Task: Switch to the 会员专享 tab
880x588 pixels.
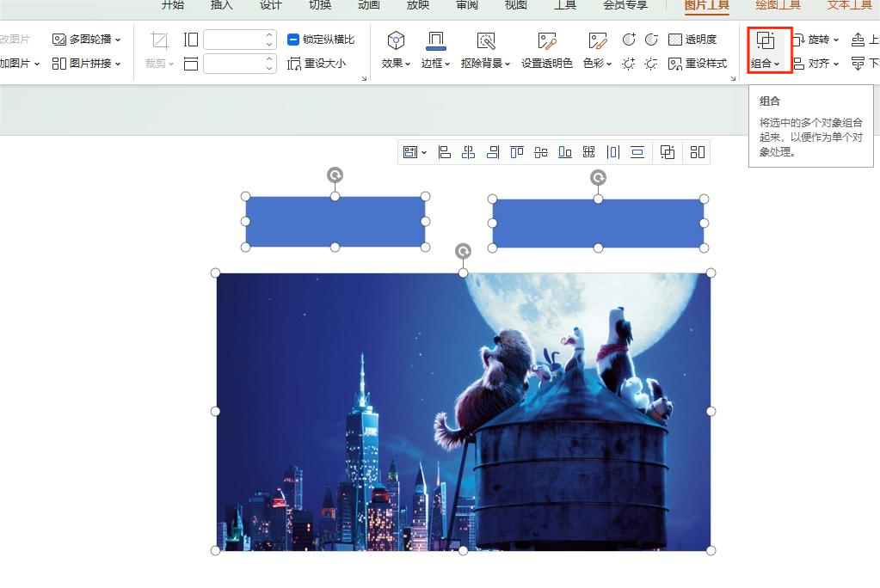Action: coord(625,5)
